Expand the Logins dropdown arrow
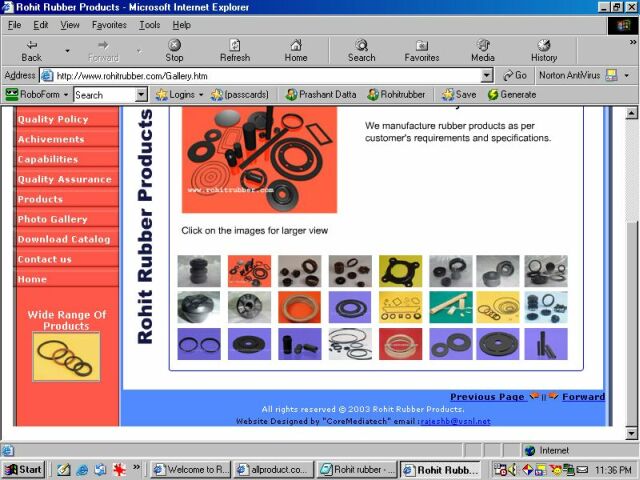 pyautogui.click(x=201, y=95)
